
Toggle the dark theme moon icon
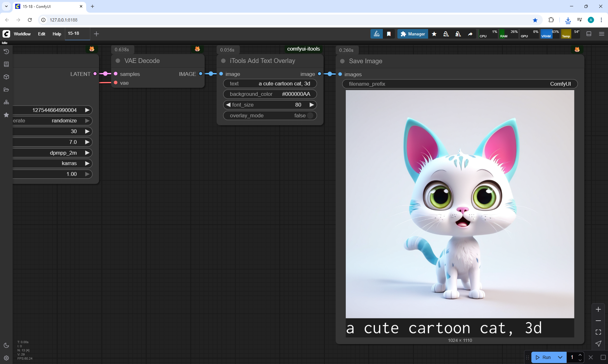(x=6, y=345)
